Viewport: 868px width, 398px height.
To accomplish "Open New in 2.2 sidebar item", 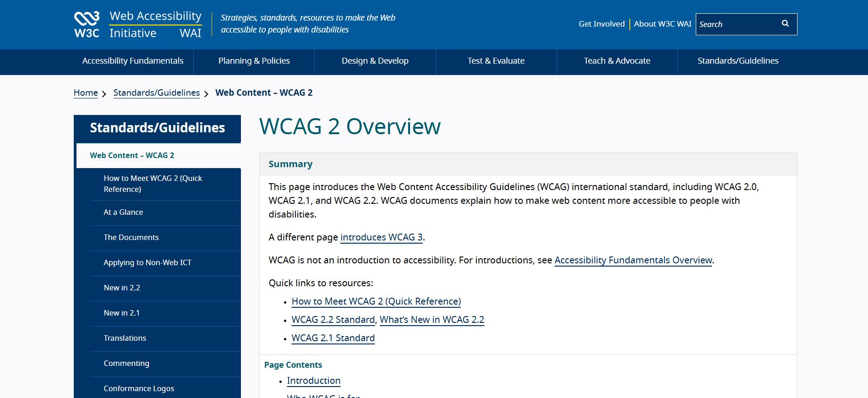I will pyautogui.click(x=165, y=288).
